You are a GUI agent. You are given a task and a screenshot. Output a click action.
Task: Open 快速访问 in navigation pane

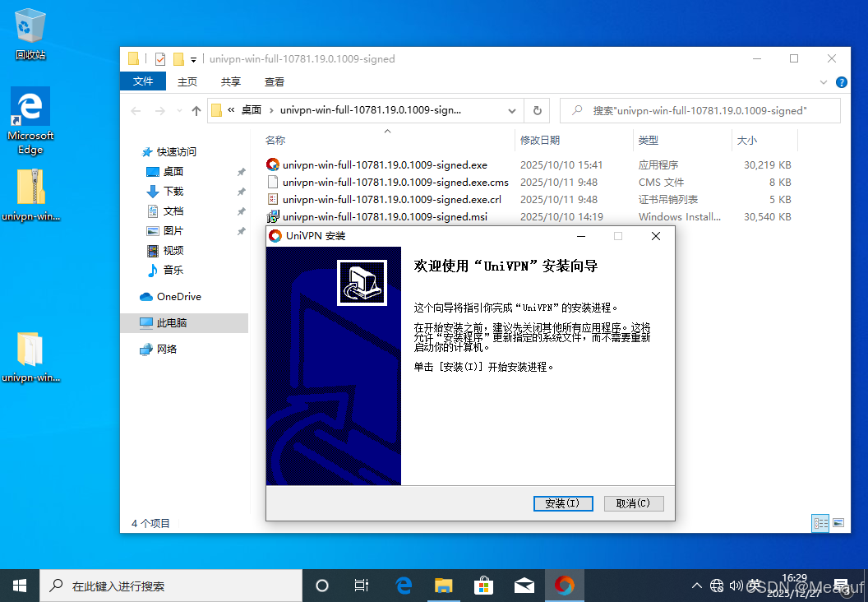pyautogui.click(x=176, y=152)
